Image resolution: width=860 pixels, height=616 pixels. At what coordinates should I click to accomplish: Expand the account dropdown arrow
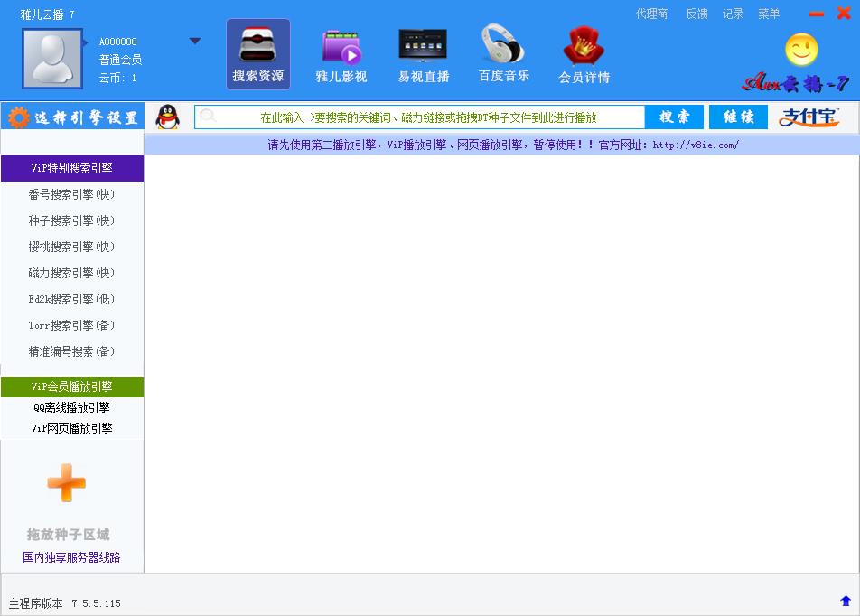click(x=194, y=41)
